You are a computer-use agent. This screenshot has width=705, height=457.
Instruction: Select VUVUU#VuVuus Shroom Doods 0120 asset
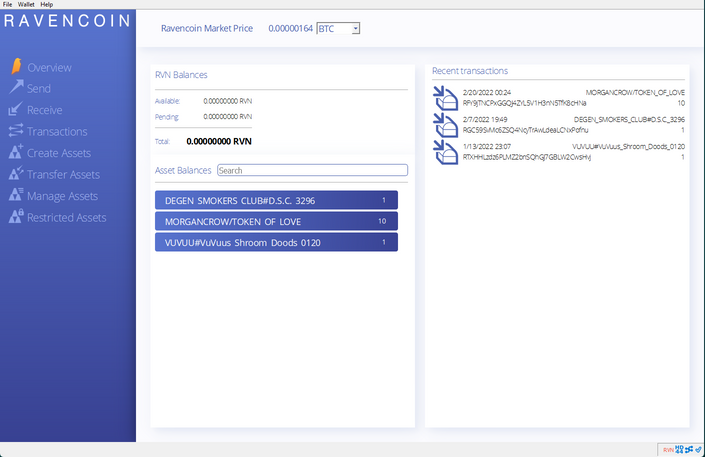(276, 242)
